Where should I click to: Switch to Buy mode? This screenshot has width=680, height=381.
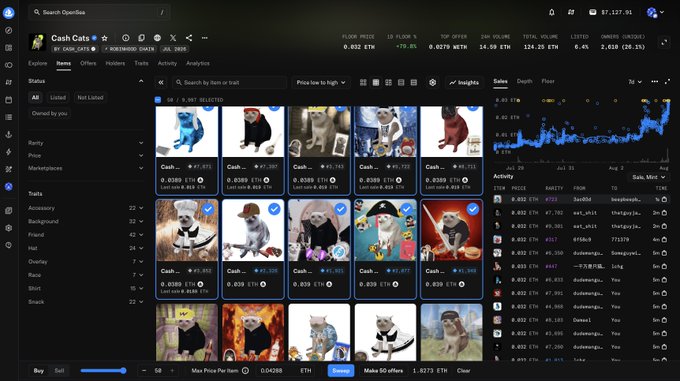point(39,371)
